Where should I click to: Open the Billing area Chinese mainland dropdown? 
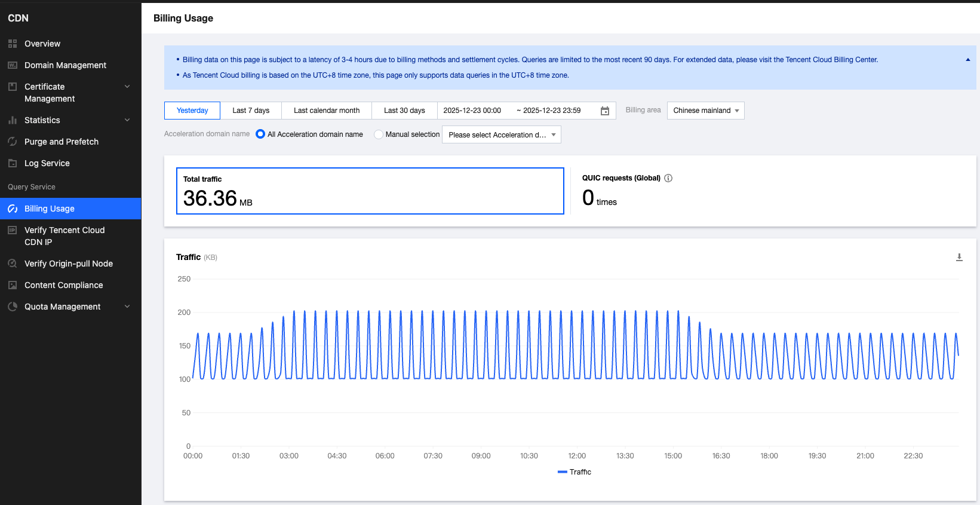[x=705, y=111]
